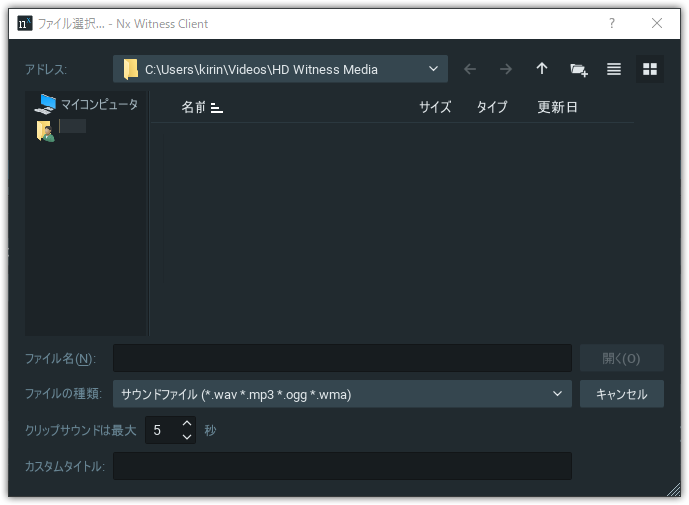Viewport: 689px width, 505px height.
Task: Click the 開く(O) button
Action: point(621,358)
